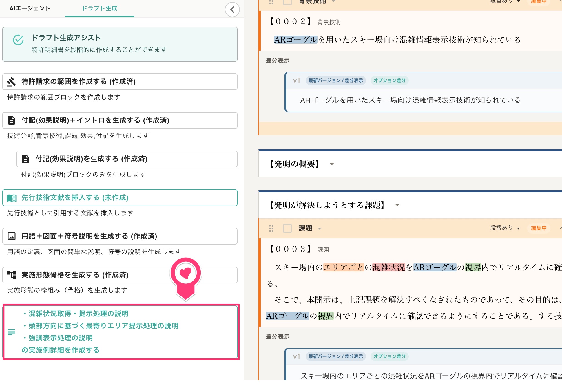Click the lines icon in the highlighted box
The width and height of the screenshot is (562, 392).
point(12,332)
